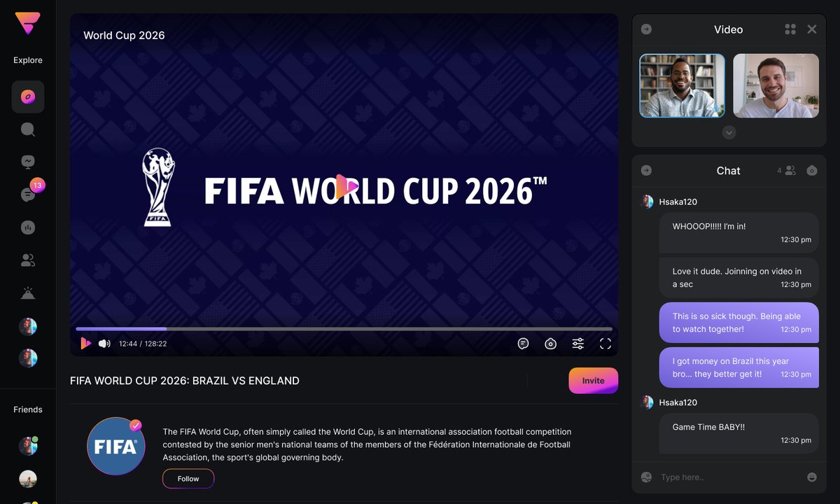Play the video using center play icon
The image size is (840, 504).
tap(346, 187)
